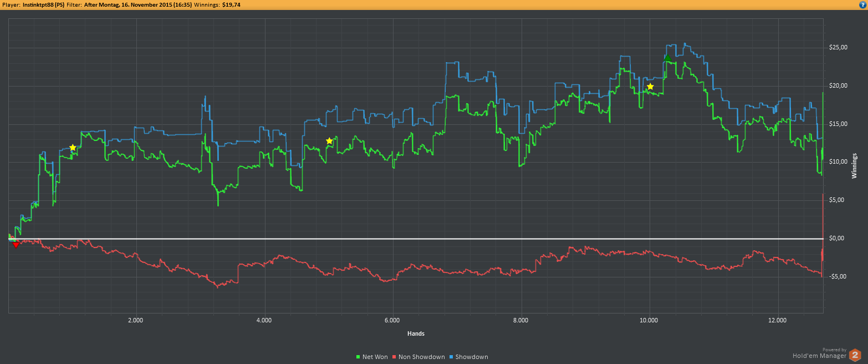Click the green up-triangle peak marker
This screenshot has height=364, width=868.
pyautogui.click(x=667, y=58)
